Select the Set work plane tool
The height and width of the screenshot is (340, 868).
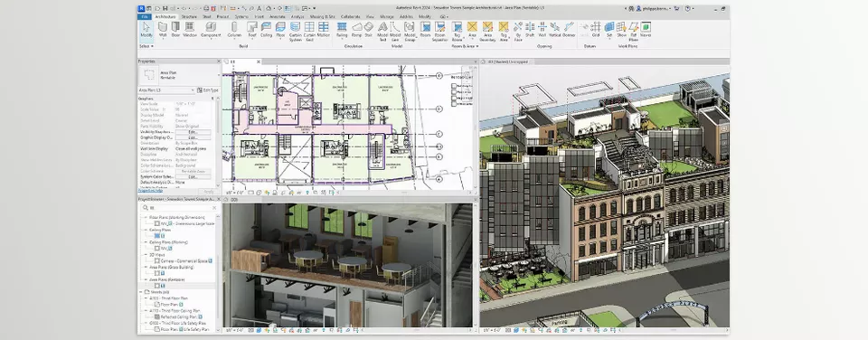point(609,30)
